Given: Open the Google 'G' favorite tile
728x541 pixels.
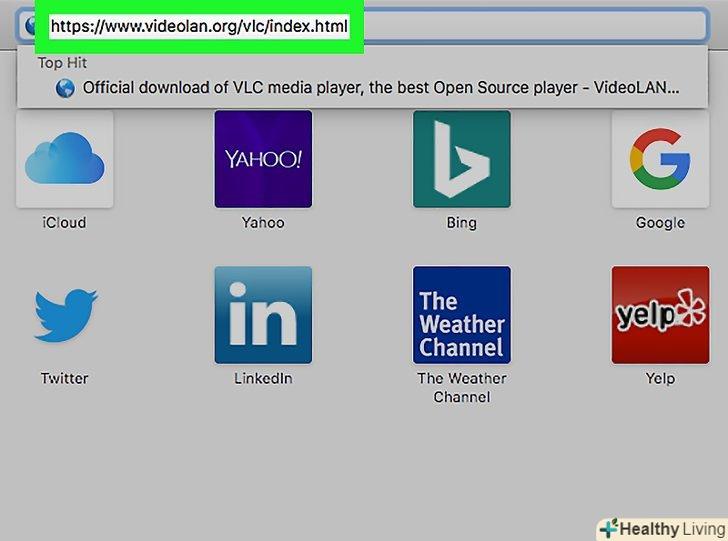Looking at the screenshot, I should tap(660, 159).
